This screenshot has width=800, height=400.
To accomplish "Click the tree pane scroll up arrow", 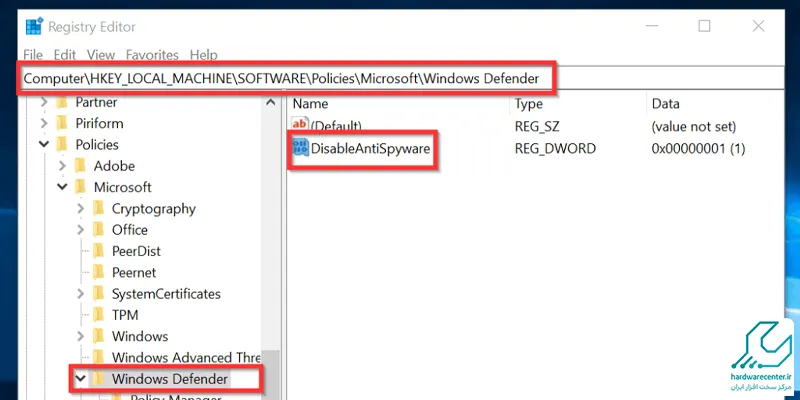I will click(271, 103).
